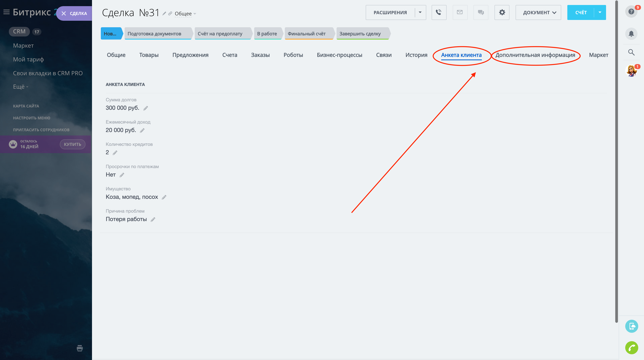Click the printer icon in the sidebar

[80, 348]
